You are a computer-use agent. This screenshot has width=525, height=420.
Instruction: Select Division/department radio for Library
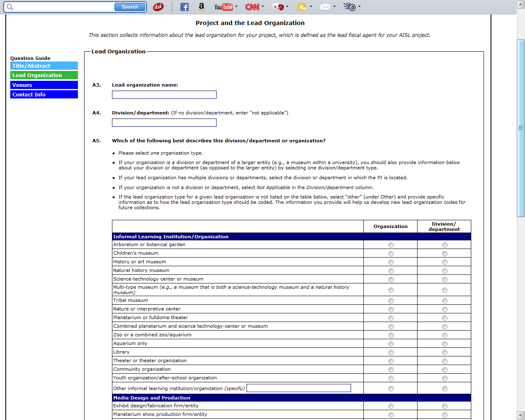[x=445, y=353]
